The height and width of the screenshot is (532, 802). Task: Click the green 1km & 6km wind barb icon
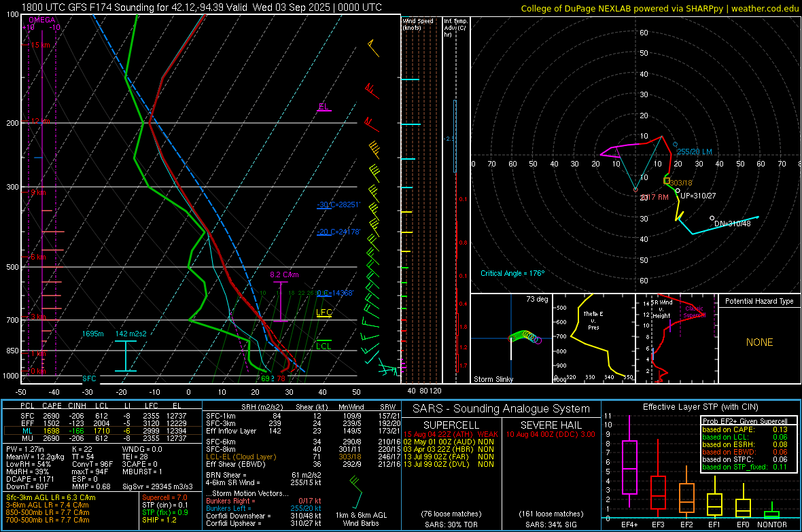tap(356, 493)
